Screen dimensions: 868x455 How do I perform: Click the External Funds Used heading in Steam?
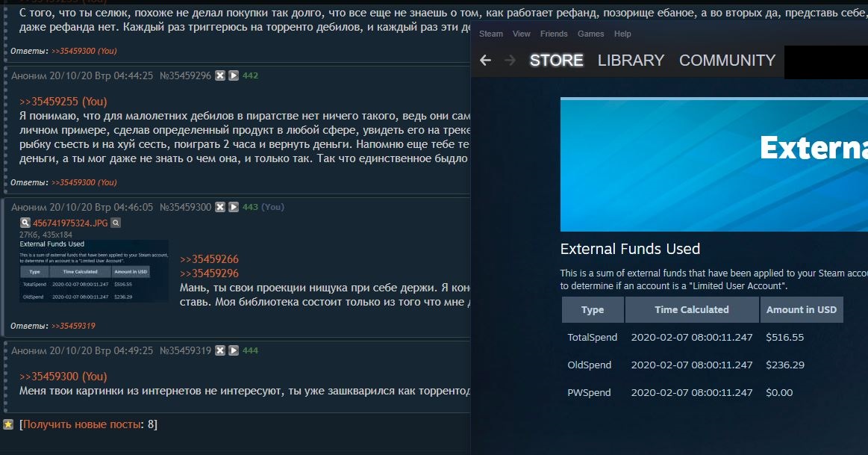(x=630, y=249)
